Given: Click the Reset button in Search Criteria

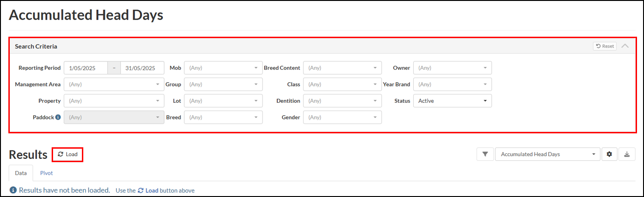Looking at the screenshot, I should (604, 46).
